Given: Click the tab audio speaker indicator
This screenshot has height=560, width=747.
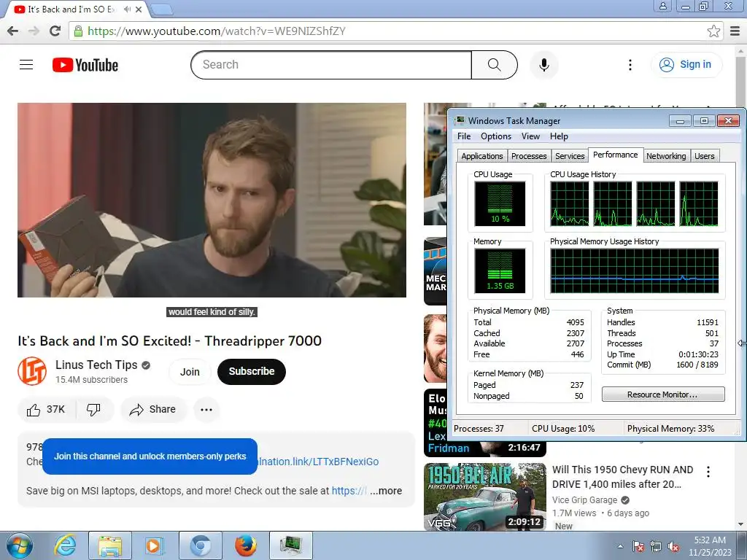Looking at the screenshot, I should coord(127,9).
